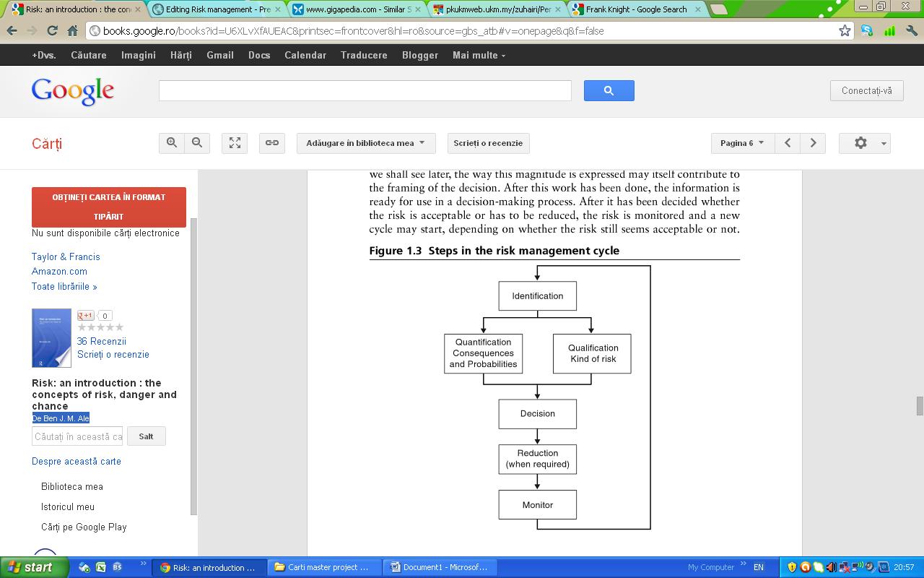The height and width of the screenshot is (578, 924).
Task: Open the settings gear dropdown
Action: click(864, 143)
